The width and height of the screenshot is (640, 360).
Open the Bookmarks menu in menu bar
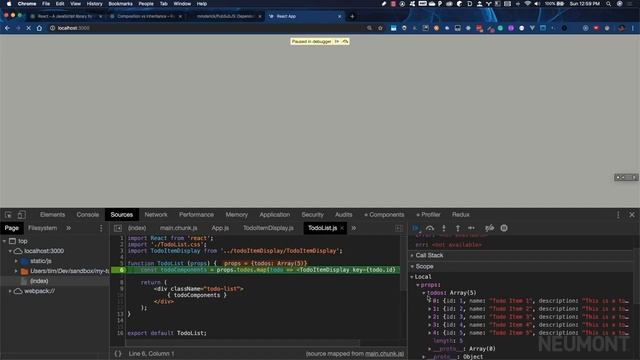point(120,4)
